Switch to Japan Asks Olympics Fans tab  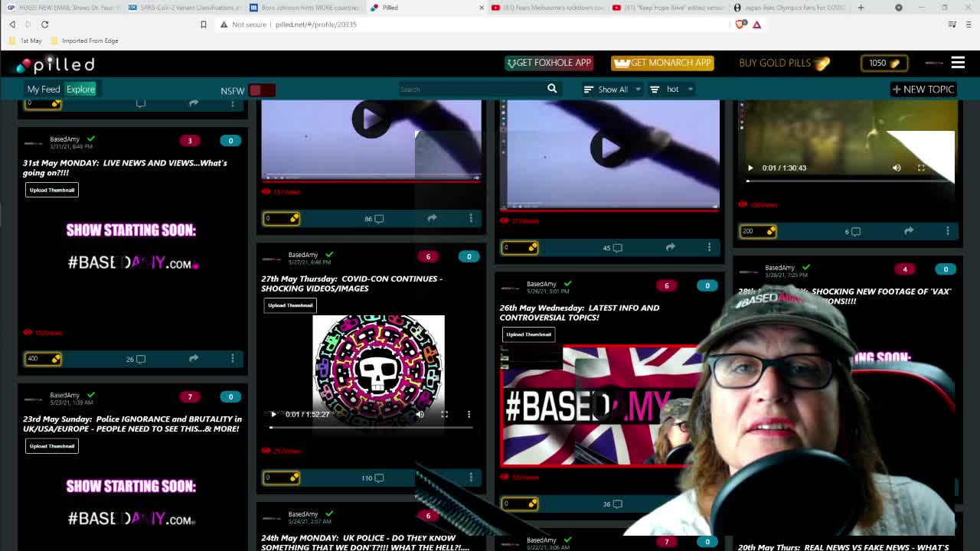click(x=789, y=8)
